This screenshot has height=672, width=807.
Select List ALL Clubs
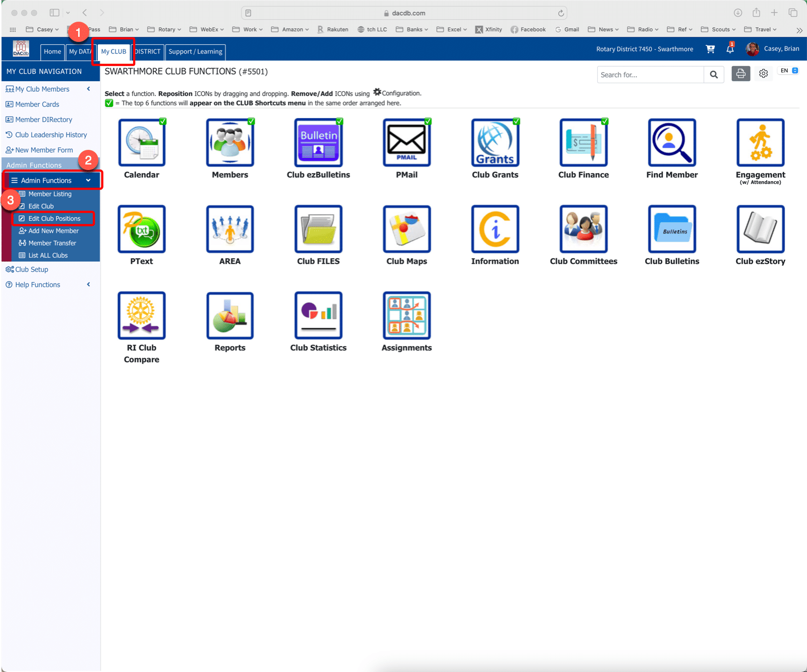(48, 255)
